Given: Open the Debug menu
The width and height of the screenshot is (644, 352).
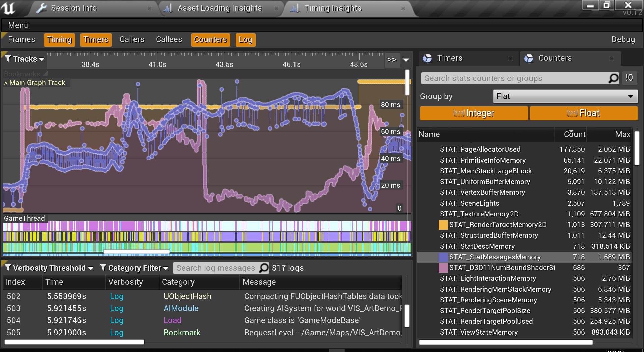Looking at the screenshot, I should coord(623,40).
